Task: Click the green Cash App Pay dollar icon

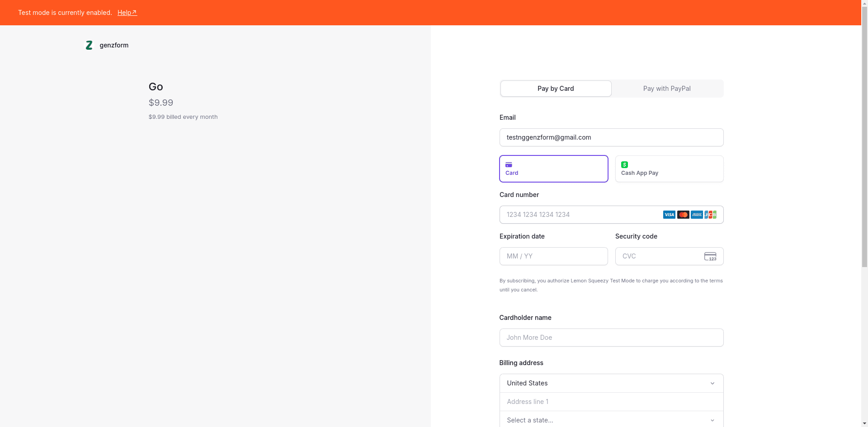Action: [624, 164]
